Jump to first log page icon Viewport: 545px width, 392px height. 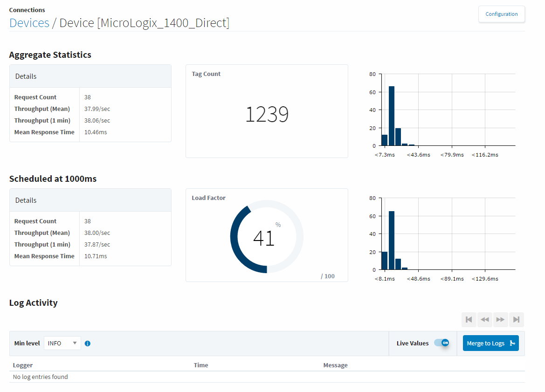coord(469,320)
